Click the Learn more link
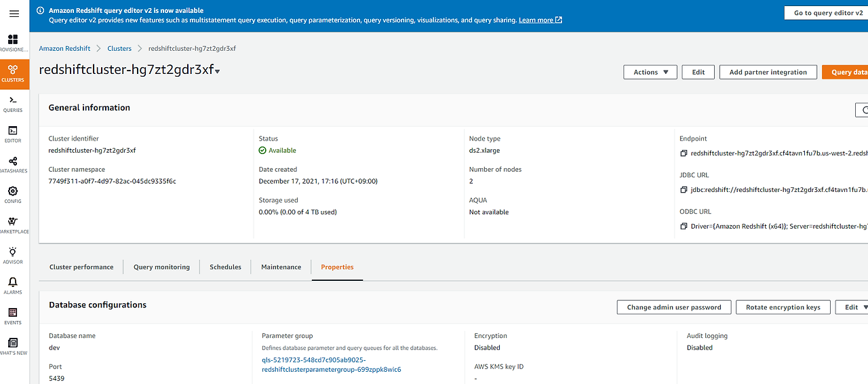The image size is (868, 384). click(x=536, y=20)
